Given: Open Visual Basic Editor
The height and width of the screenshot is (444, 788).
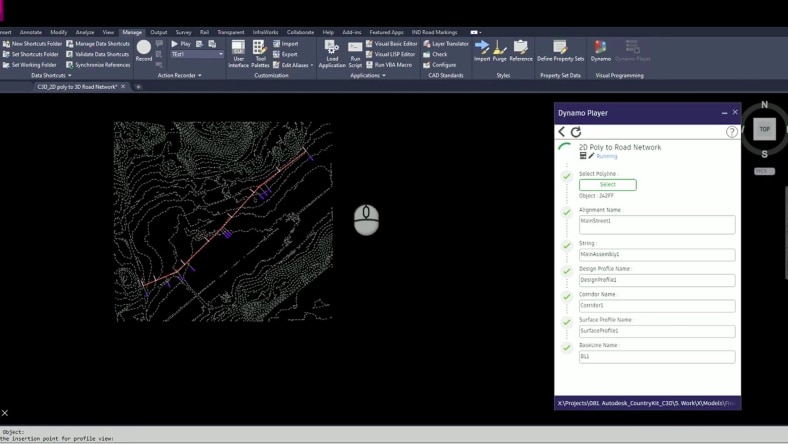Looking at the screenshot, I should [x=391, y=44].
